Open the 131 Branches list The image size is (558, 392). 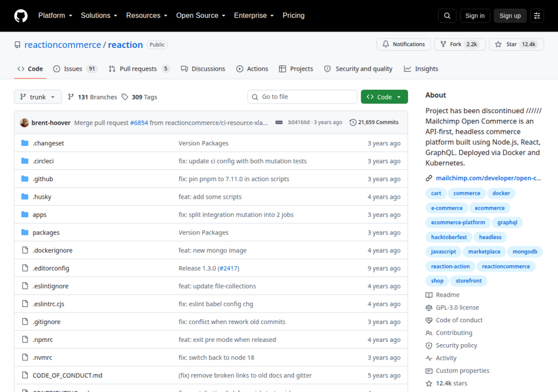[x=93, y=97]
